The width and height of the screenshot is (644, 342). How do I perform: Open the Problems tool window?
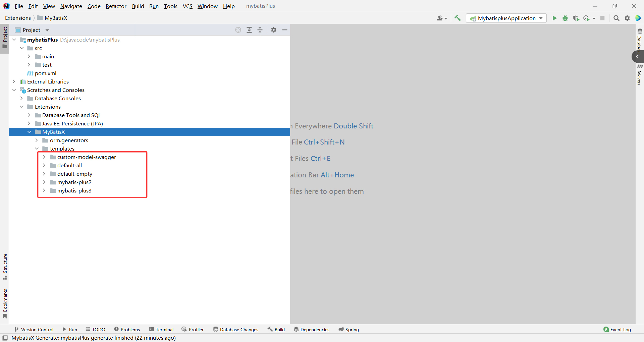pyautogui.click(x=127, y=330)
